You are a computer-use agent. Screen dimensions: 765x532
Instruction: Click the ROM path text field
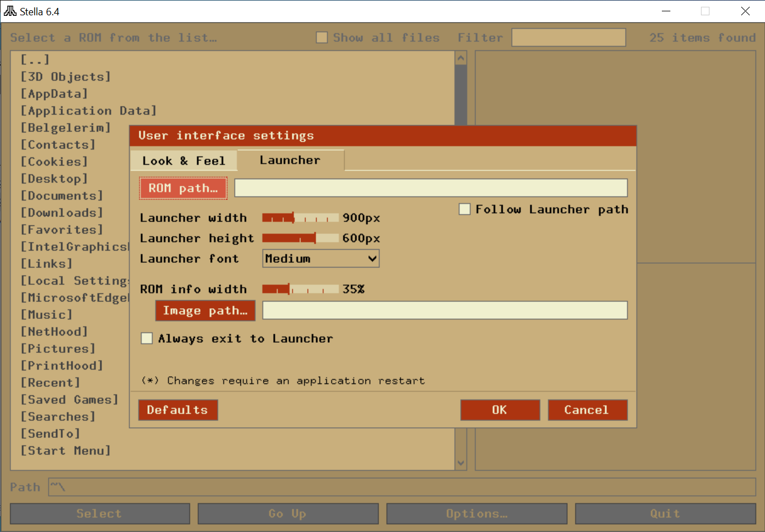(431, 188)
